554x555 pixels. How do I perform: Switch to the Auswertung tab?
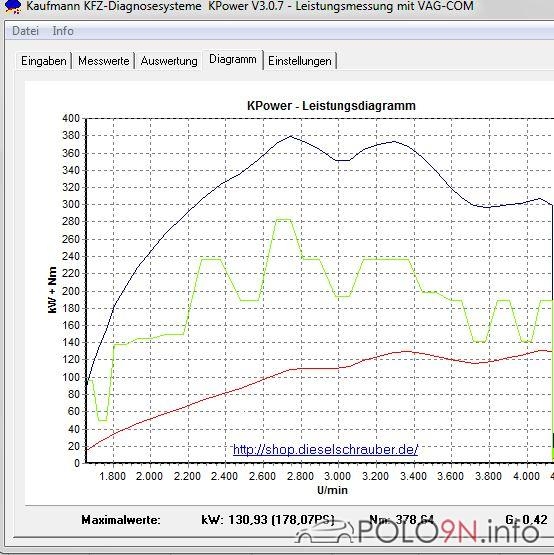[169, 61]
